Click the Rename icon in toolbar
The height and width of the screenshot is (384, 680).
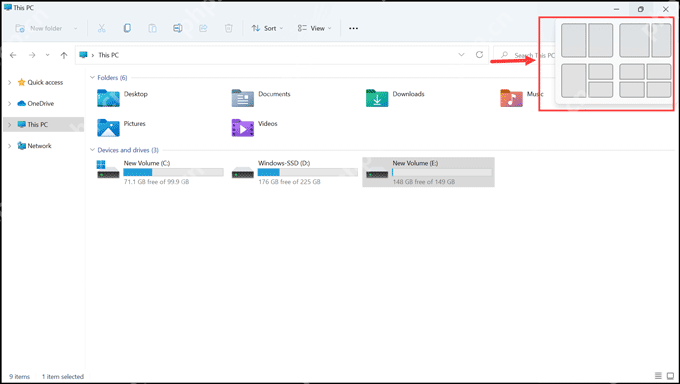tap(178, 28)
